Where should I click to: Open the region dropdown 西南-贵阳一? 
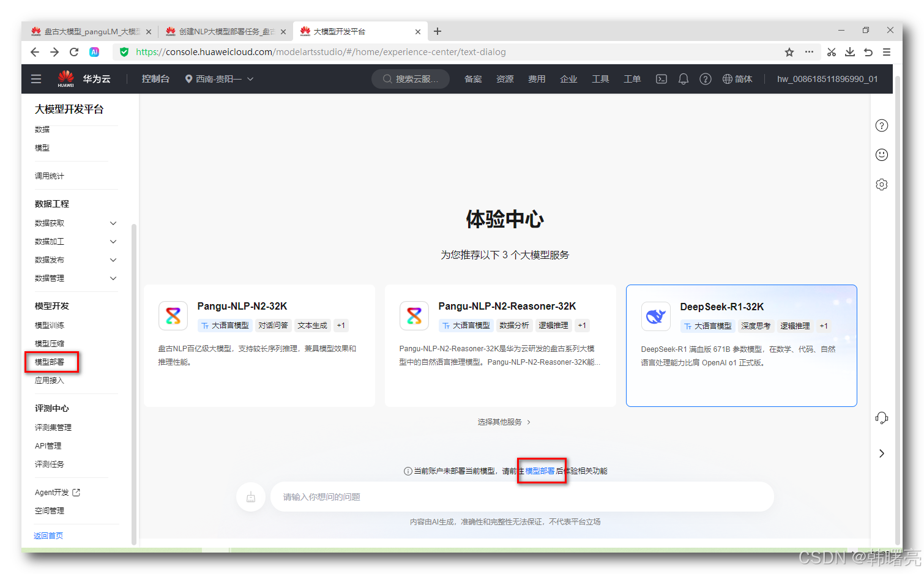(x=219, y=79)
